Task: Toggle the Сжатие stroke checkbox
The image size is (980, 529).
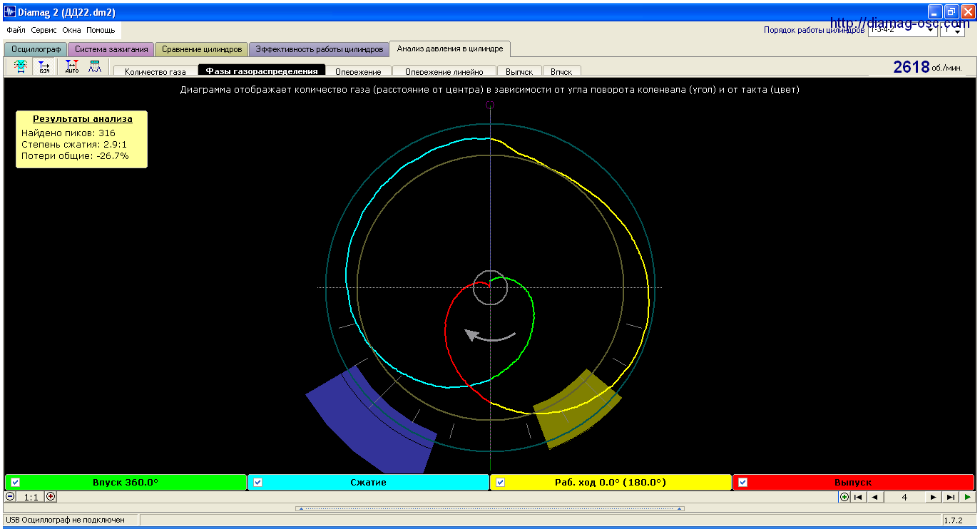Action: coord(258,482)
